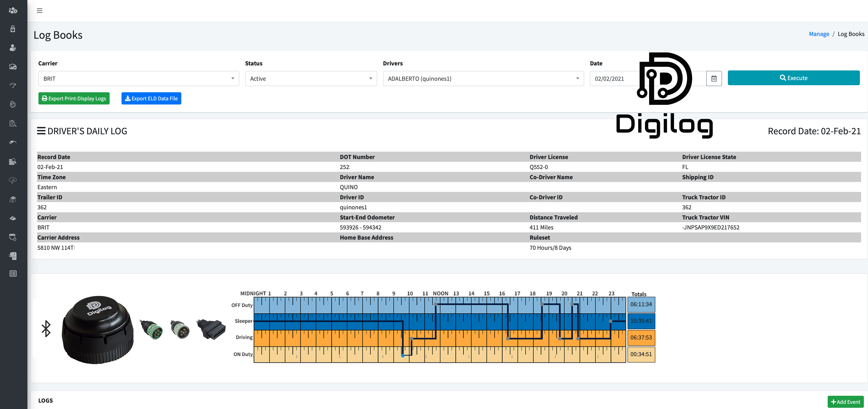868x409 pixels.
Task: Click Export Print-Display Logs button
Action: [x=74, y=98]
